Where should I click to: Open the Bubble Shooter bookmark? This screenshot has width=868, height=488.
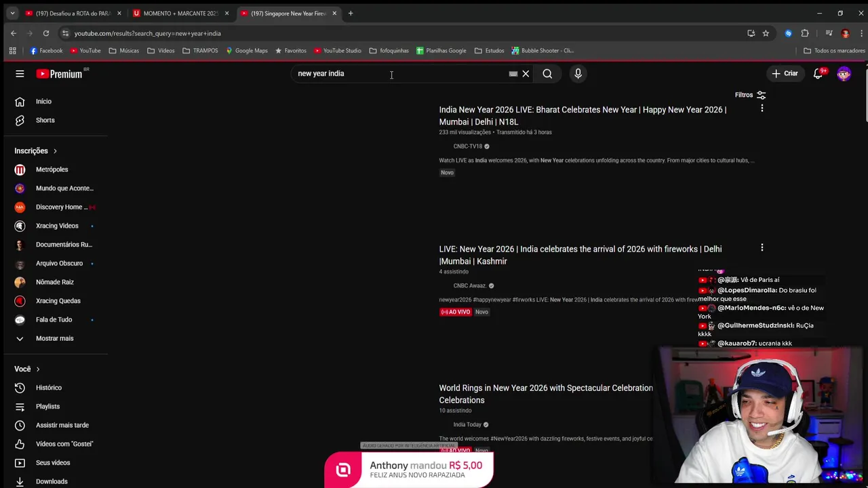coord(542,51)
